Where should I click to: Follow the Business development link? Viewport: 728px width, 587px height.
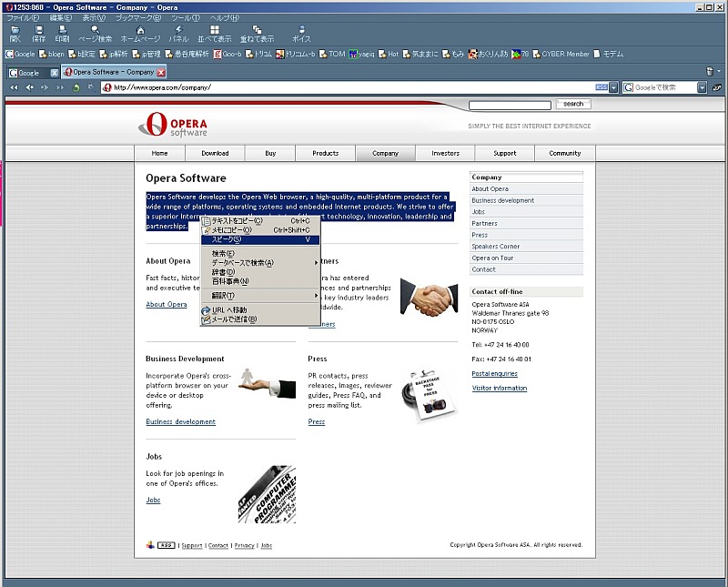[x=180, y=422]
